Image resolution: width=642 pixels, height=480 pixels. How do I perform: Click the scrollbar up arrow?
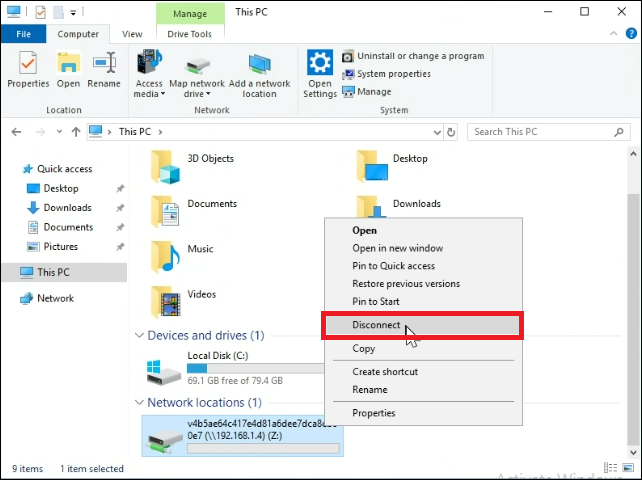coord(633,154)
